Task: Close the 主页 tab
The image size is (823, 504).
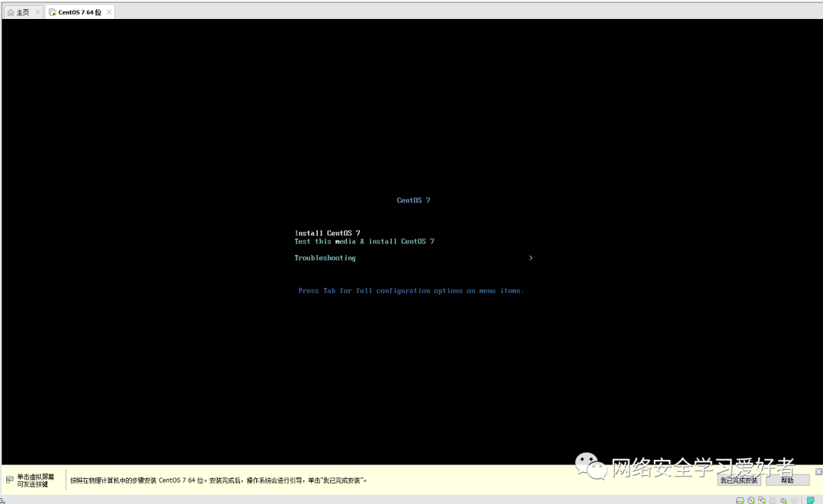Action: coord(37,12)
